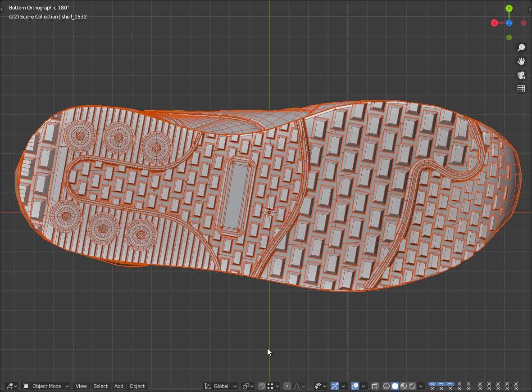Screen dimensions: 532x392
Task: Switch perspective/orthographic with the grid icon
Action: pos(521,89)
